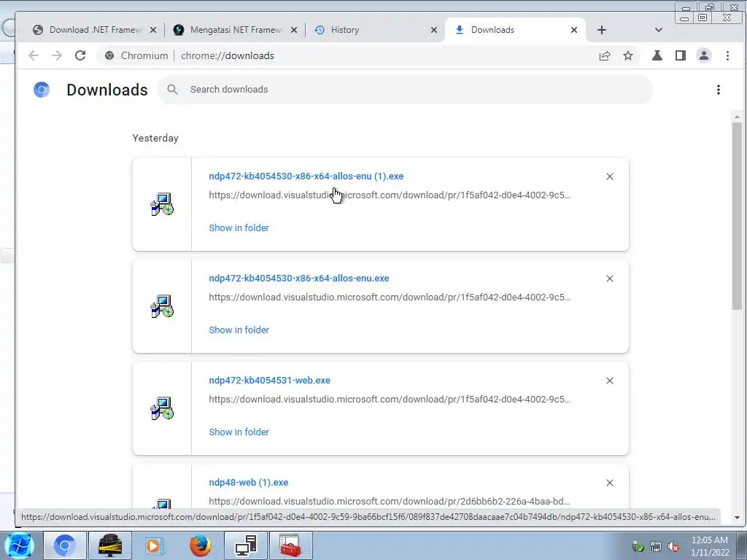Click the share page icon in address bar

[x=605, y=55]
